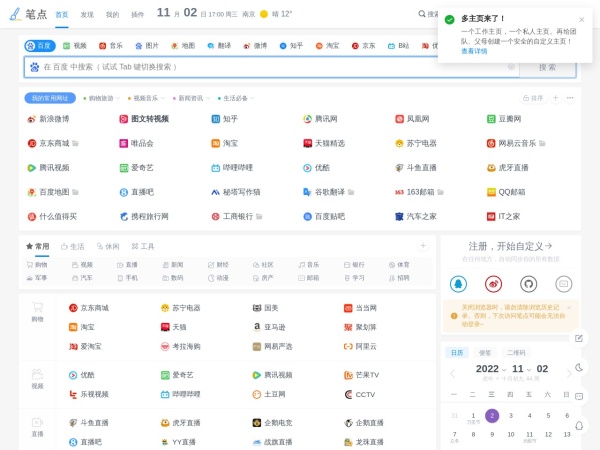
Task: Open 豆瓣网 shortcut
Action: click(x=504, y=119)
